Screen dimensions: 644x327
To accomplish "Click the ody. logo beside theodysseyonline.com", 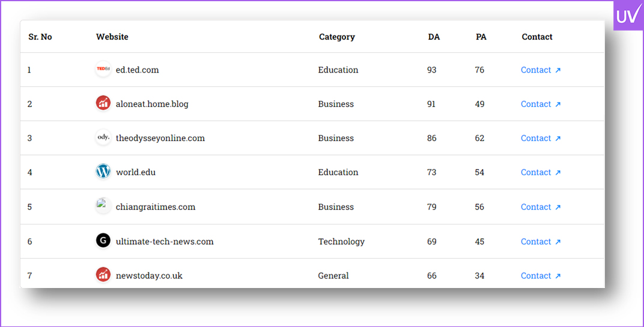I will pos(103,137).
